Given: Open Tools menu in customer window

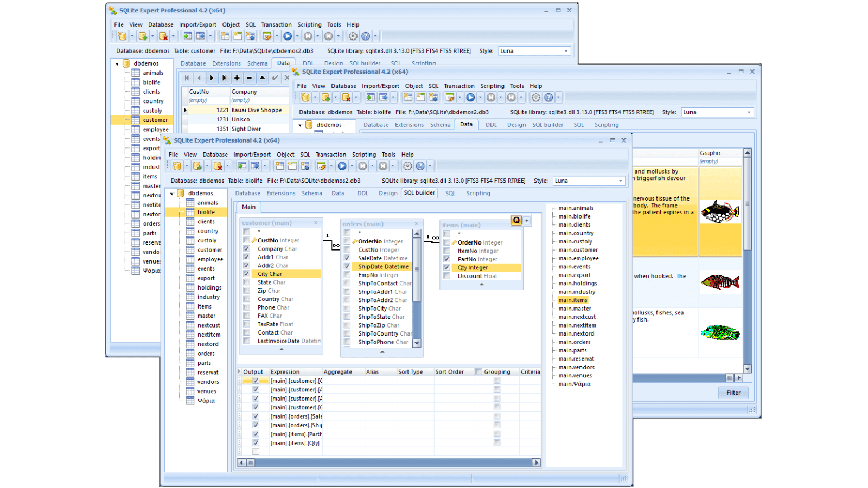Looking at the screenshot, I should point(334,24).
